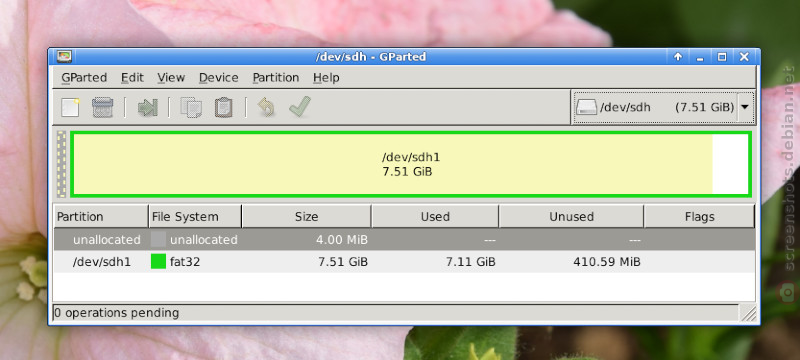Click the Resize/Move toolbar icon
Viewport: 800px width, 360px height.
(x=147, y=108)
